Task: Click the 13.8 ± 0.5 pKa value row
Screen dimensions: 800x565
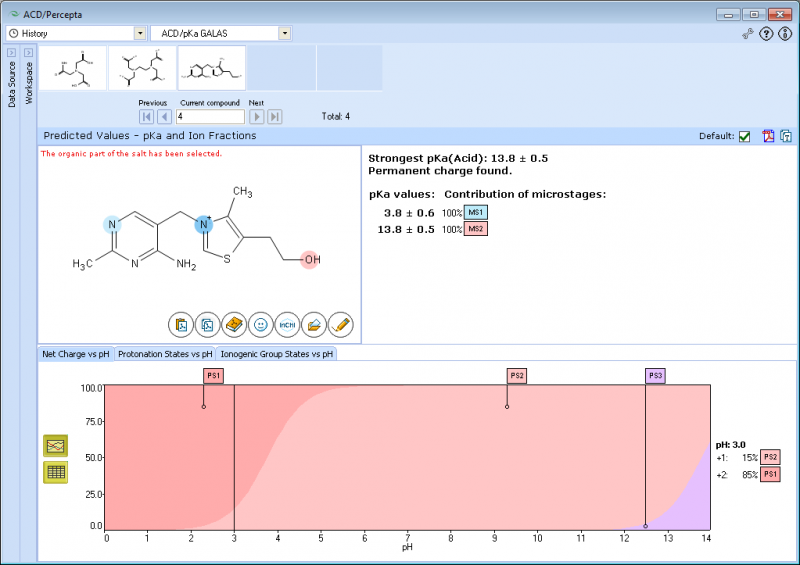Action: [x=406, y=229]
